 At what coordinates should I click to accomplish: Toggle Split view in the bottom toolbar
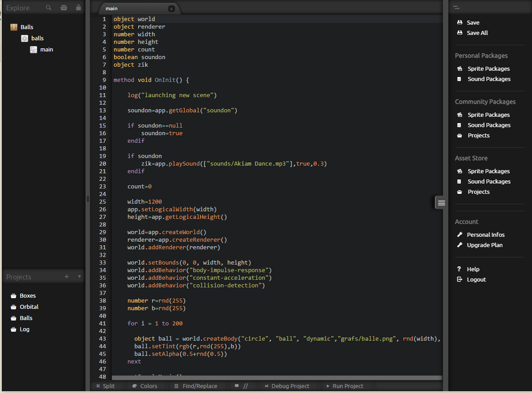point(107,386)
